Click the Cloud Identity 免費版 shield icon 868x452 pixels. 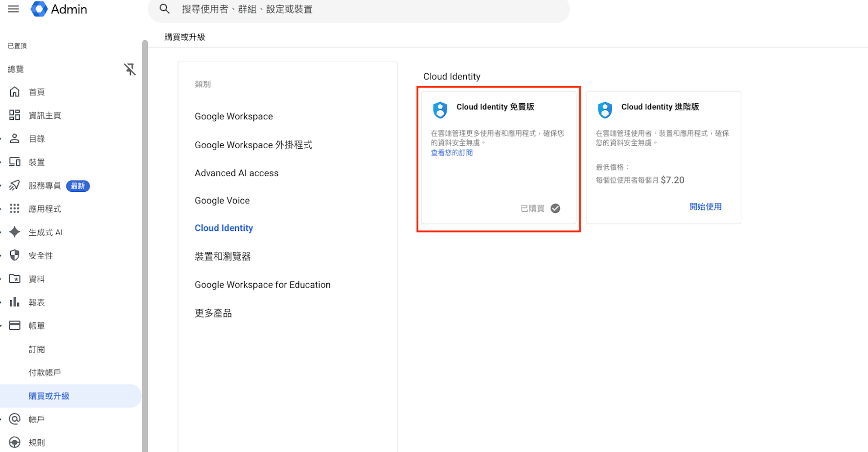pos(440,110)
